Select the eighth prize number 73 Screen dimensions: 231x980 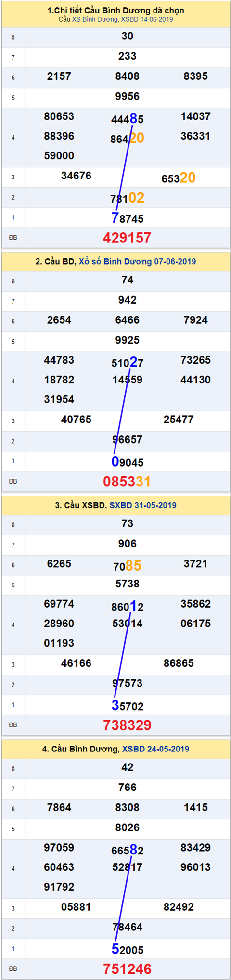128,524
